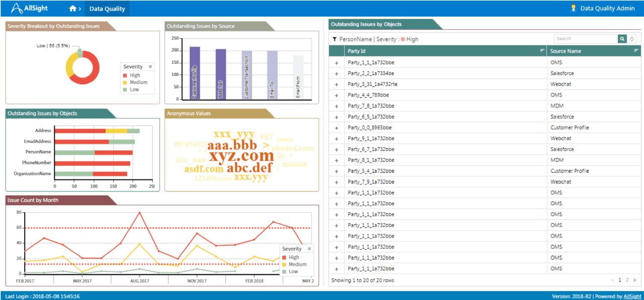This screenshot has height=300, width=644.
Task: Close the line chart Severity legend
Action: coord(309,249)
